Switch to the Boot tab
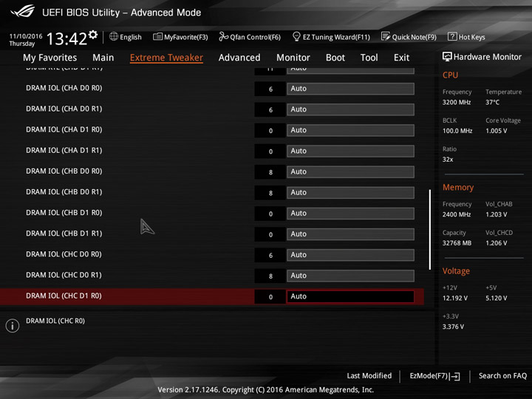 click(335, 58)
